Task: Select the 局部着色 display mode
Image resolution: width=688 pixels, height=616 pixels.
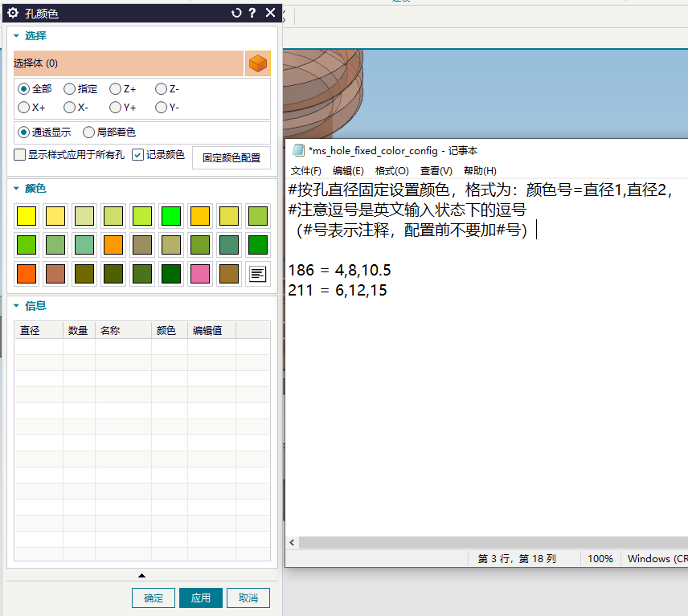Action: click(88, 132)
